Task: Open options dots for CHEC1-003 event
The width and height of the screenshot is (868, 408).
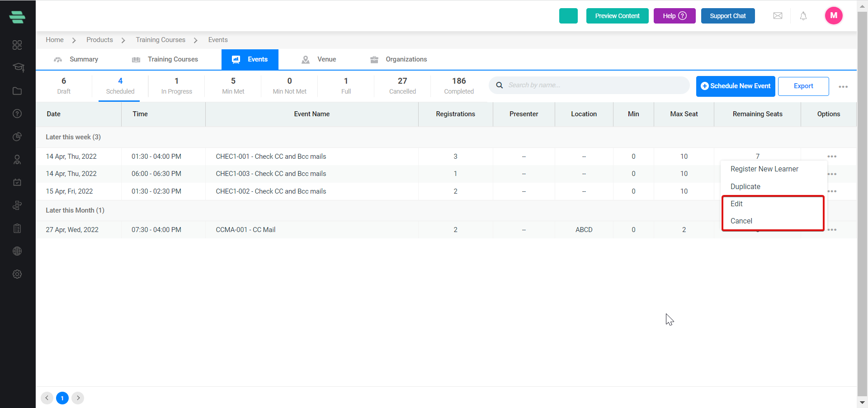Action: click(832, 174)
